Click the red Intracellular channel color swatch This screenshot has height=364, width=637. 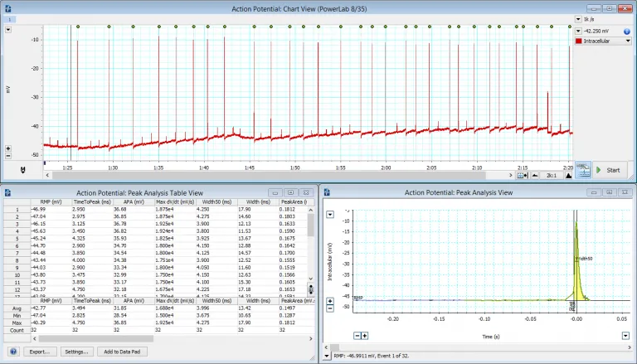[579, 41]
